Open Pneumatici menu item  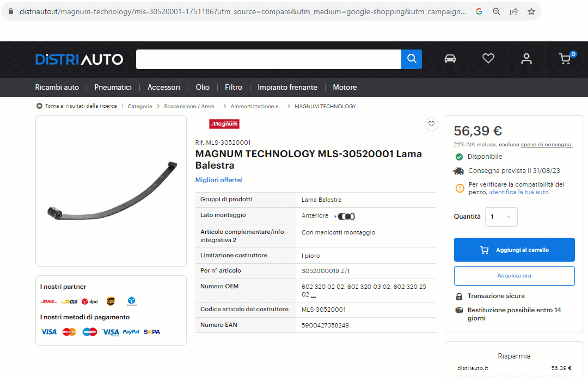click(113, 87)
